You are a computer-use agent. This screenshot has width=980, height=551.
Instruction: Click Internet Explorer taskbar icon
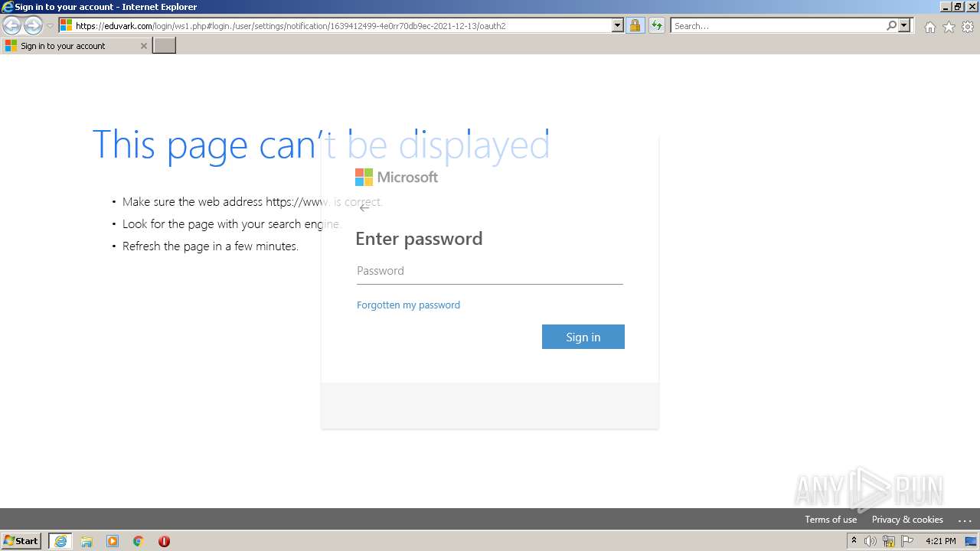tap(60, 541)
